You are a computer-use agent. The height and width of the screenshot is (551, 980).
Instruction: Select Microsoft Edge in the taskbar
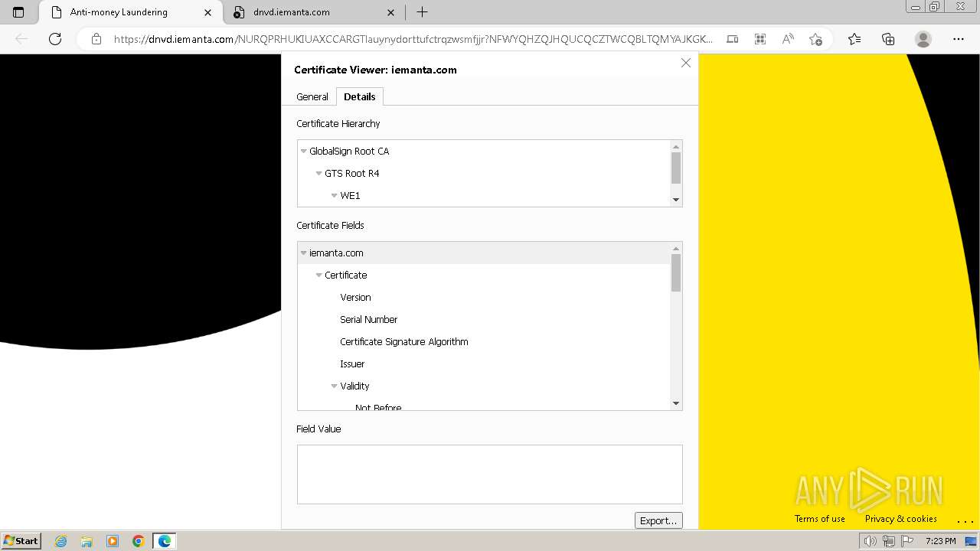(165, 541)
